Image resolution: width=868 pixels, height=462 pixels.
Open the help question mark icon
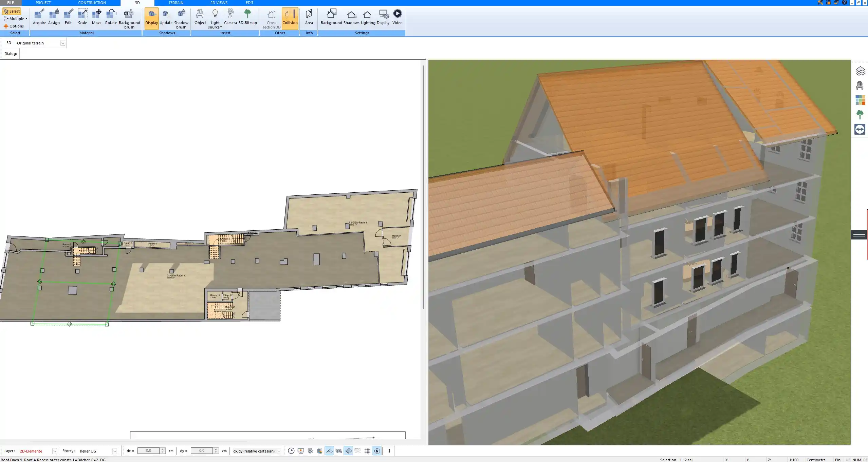(x=844, y=2)
